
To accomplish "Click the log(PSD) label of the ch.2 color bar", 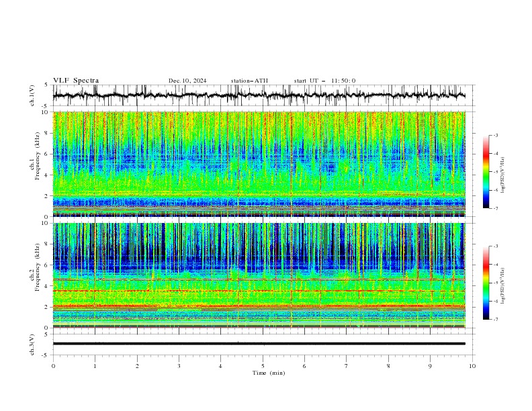I will (x=503, y=286).
